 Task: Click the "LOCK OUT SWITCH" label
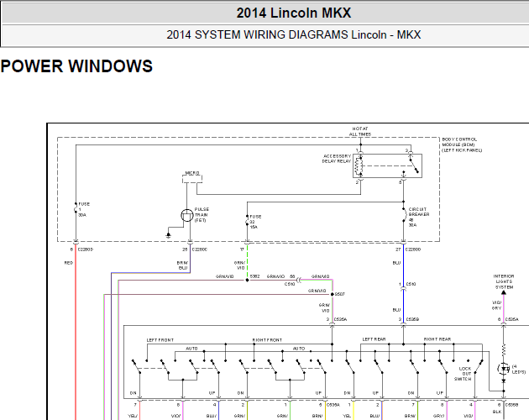463,374
